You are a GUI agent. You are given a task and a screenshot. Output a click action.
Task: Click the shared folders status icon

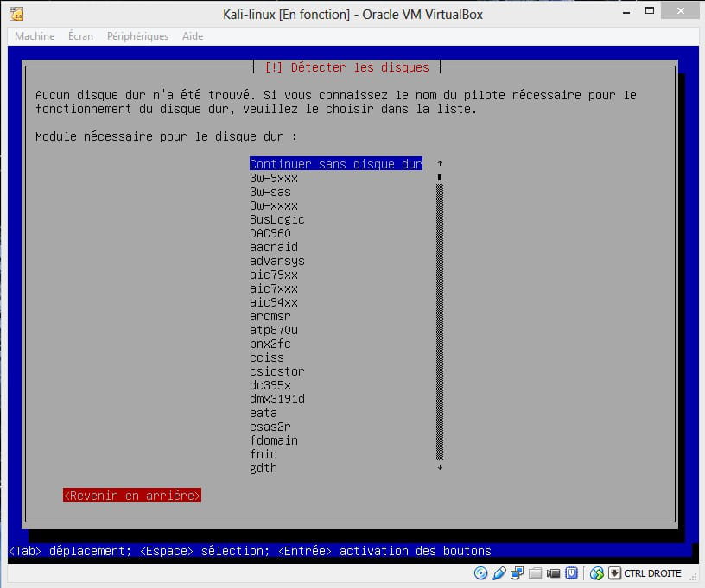[536, 573]
